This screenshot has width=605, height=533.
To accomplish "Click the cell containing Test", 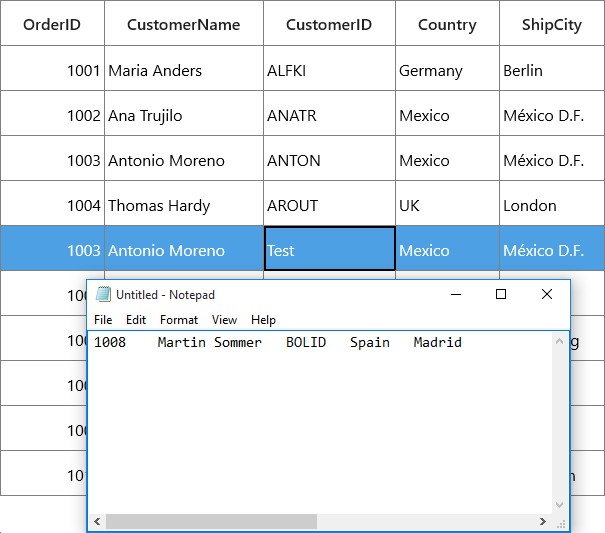I will (330, 248).
